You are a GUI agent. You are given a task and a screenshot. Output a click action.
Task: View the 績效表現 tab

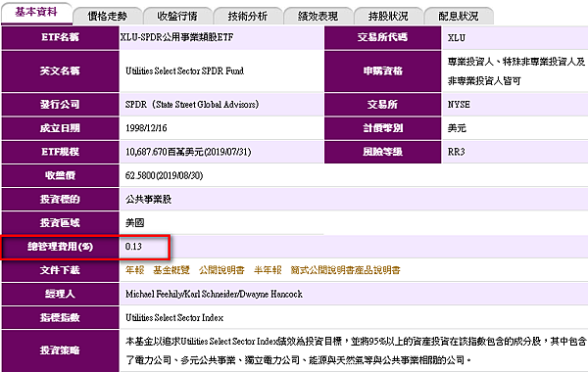(x=318, y=16)
